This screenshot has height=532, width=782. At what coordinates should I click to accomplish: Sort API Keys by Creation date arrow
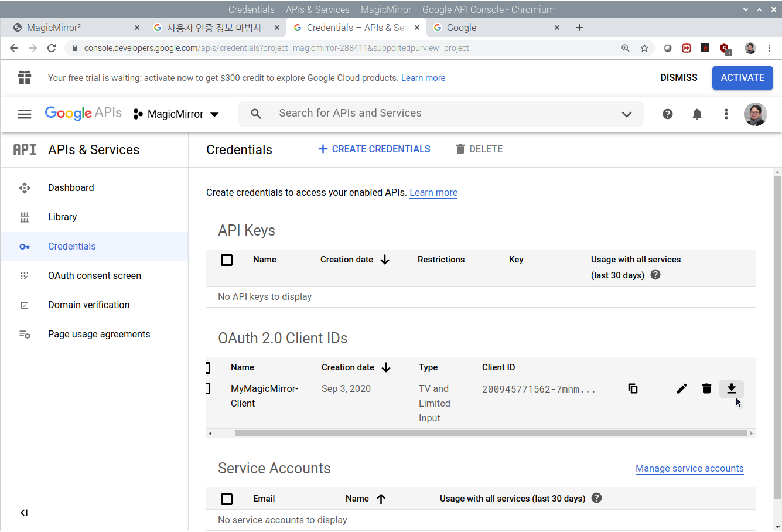point(385,260)
